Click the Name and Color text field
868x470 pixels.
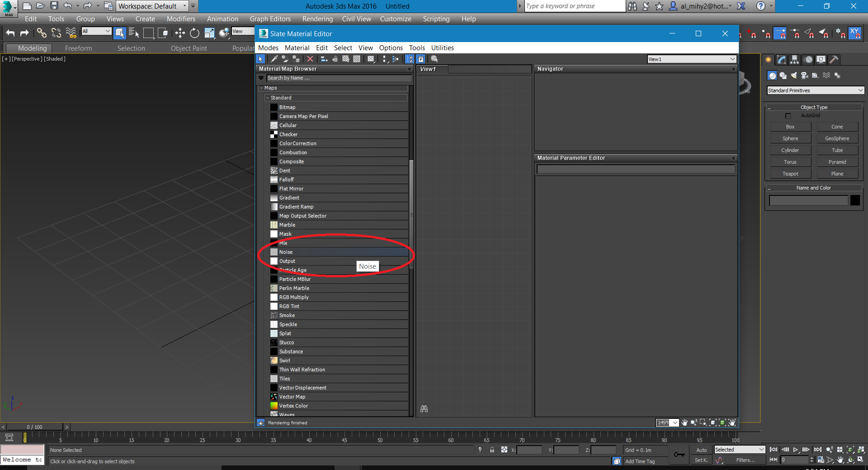pyautogui.click(x=808, y=200)
